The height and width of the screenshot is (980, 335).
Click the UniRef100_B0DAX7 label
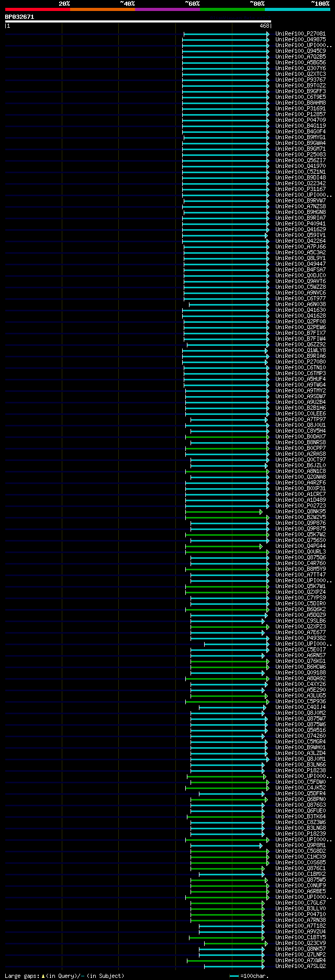[x=300, y=437]
